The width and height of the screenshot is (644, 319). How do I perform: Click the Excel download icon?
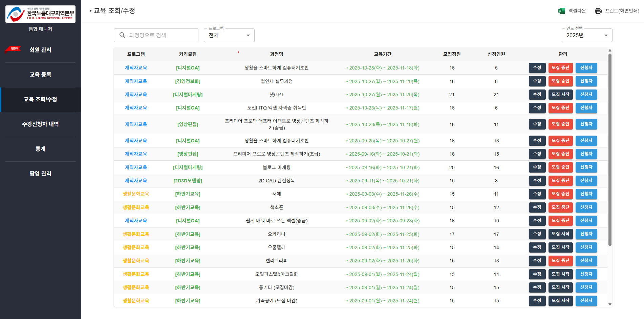point(561,11)
